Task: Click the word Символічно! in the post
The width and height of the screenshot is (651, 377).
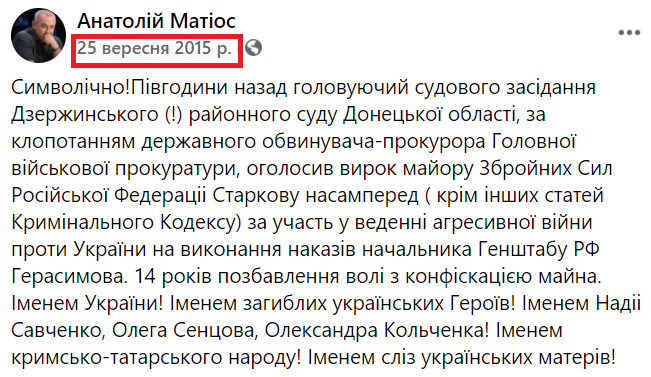Action: pos(71,88)
